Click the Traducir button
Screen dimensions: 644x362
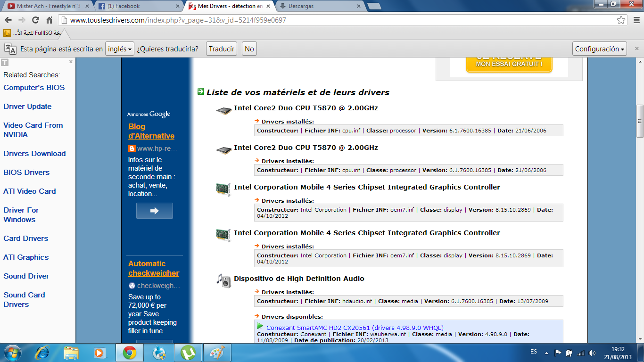(222, 49)
